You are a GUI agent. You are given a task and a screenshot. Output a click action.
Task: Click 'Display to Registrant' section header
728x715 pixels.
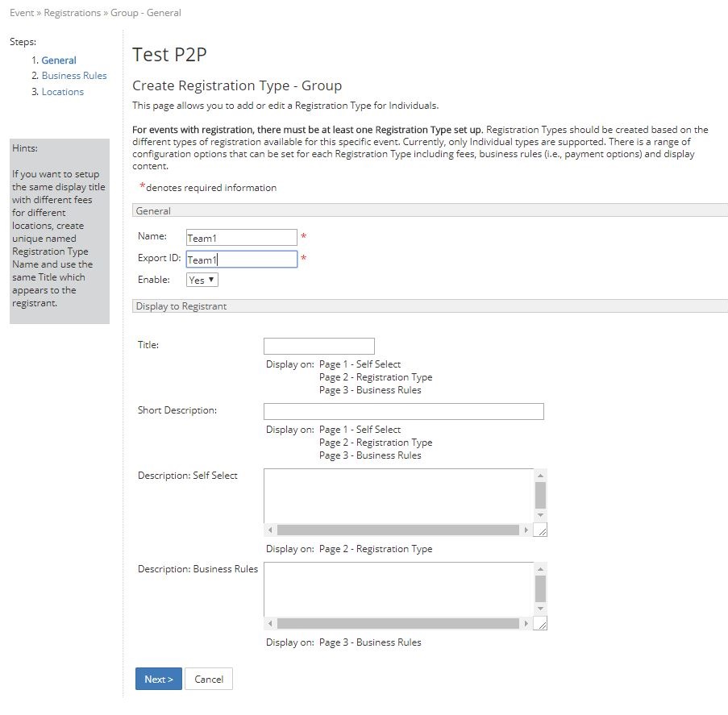(430, 306)
